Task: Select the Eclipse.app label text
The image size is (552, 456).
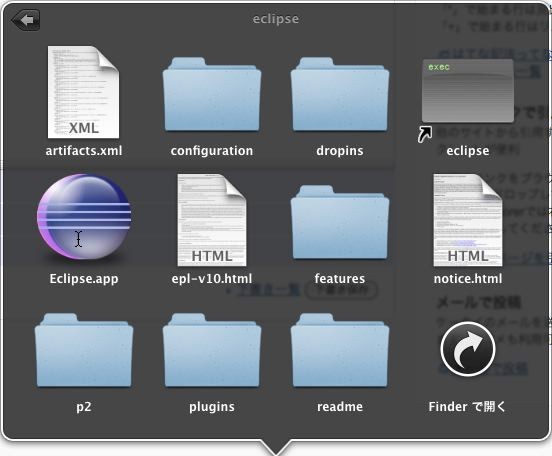Action: (84, 279)
